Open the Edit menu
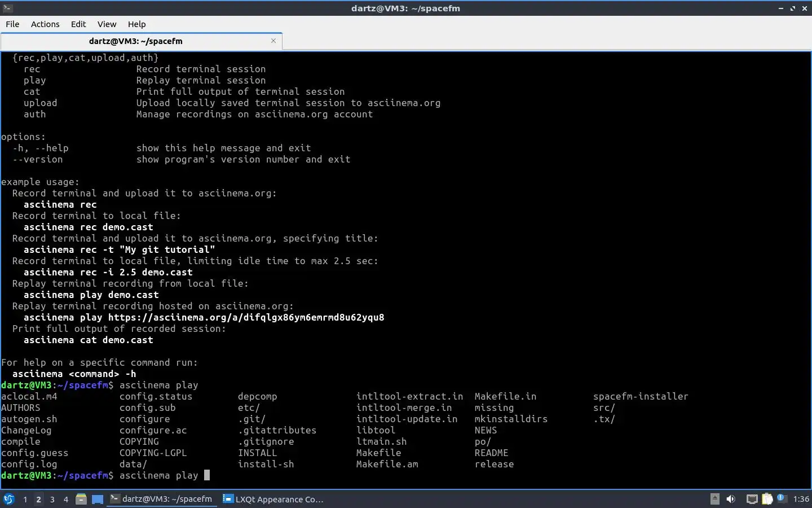 pos(78,24)
